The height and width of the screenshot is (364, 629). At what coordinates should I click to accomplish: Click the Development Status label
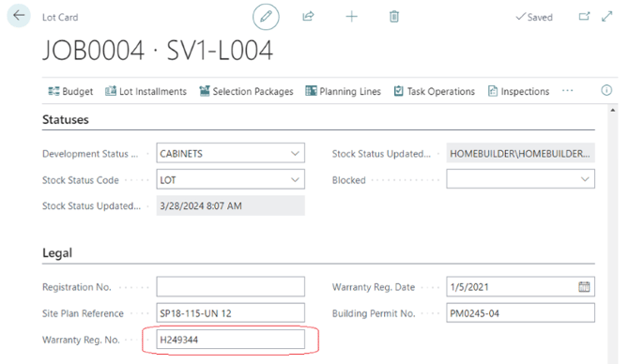tap(90, 154)
